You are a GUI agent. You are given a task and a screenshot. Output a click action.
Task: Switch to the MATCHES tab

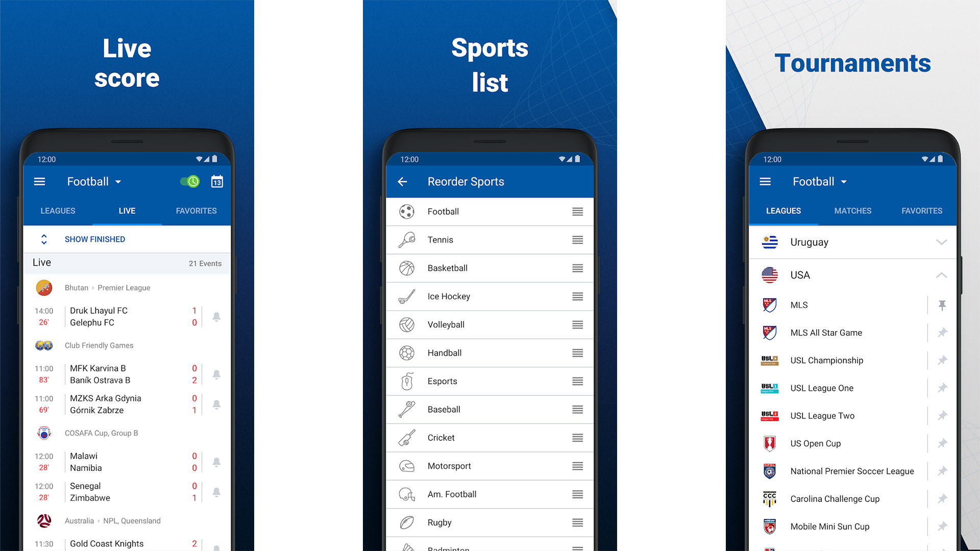(x=851, y=210)
